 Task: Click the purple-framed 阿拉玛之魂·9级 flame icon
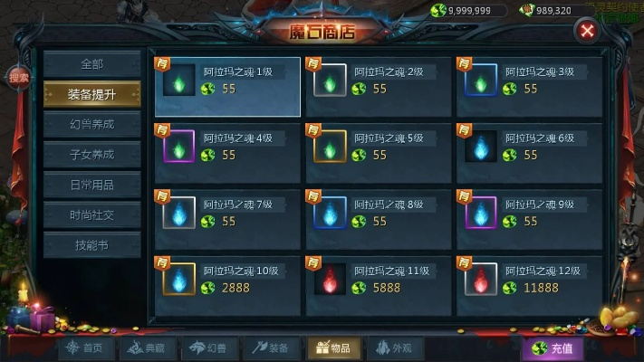[x=481, y=213]
